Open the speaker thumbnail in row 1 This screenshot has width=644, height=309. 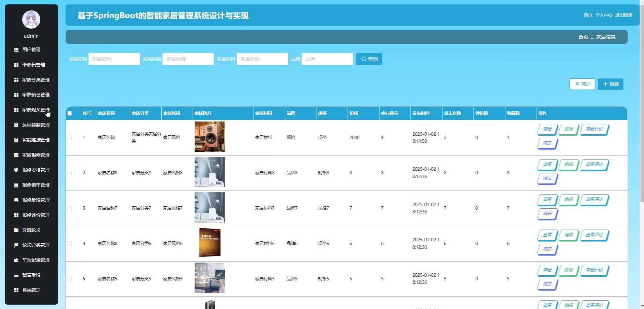coord(210,137)
